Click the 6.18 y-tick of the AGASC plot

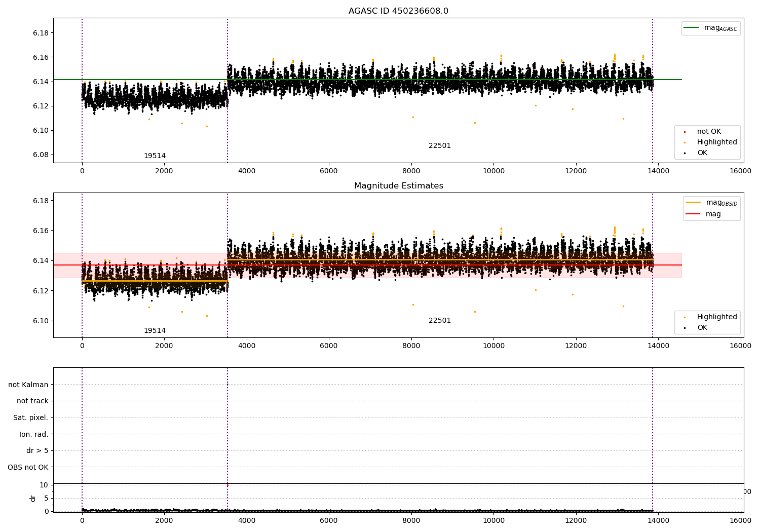click(41, 33)
